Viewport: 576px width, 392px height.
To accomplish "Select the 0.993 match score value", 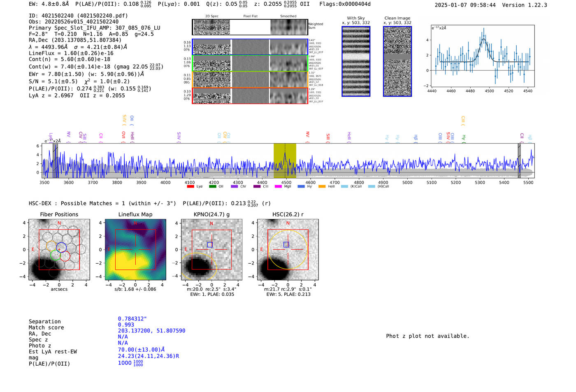I will point(126,325).
